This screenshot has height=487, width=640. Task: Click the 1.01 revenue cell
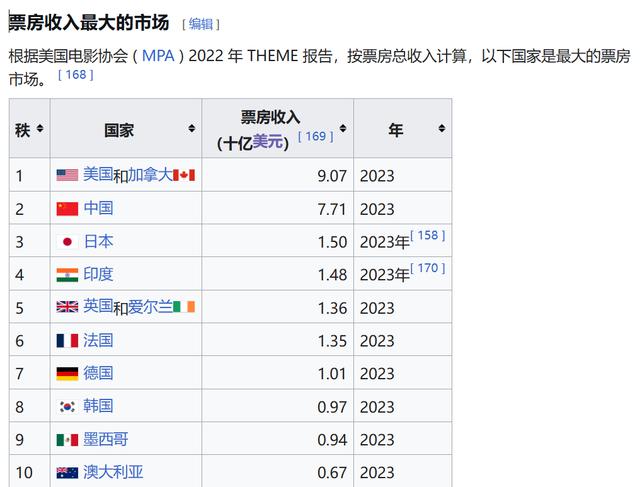(278, 373)
